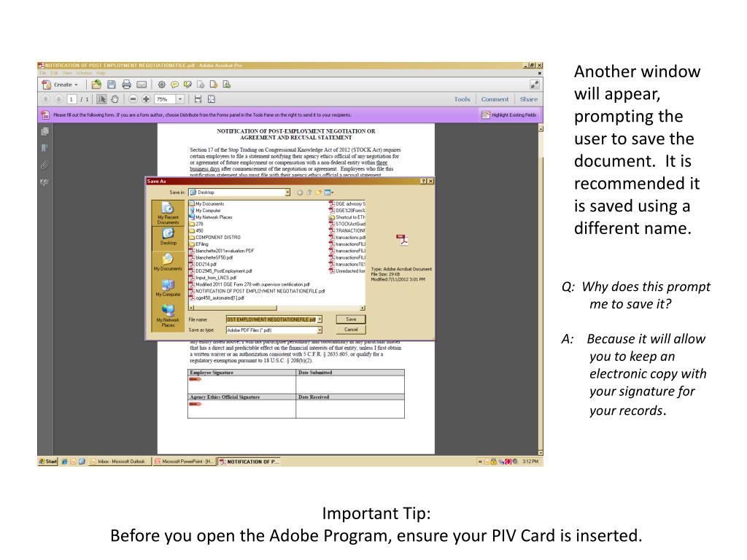Viewport: 747px width, 560px height.
Task: Click Highlight Existing Fields button
Action: (x=508, y=114)
